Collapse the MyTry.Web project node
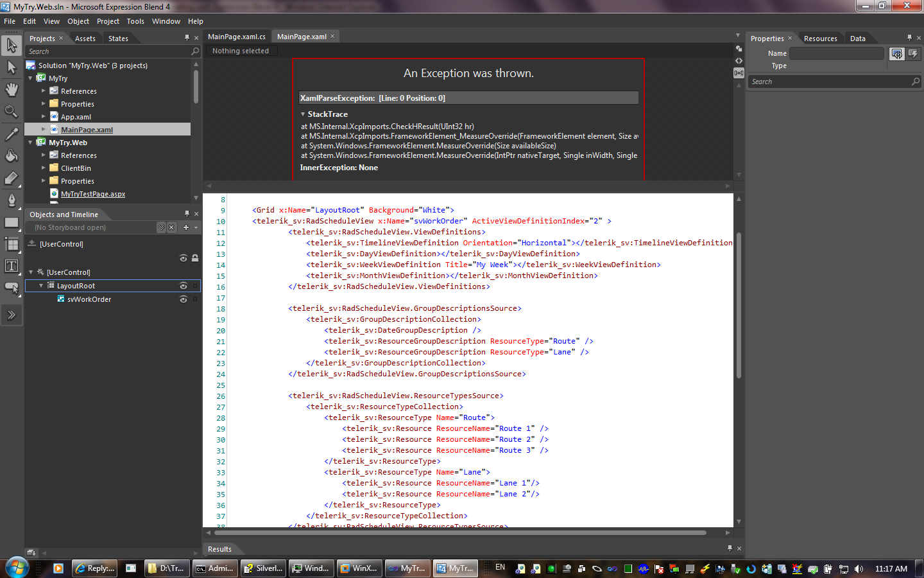The height and width of the screenshot is (578, 924). [x=30, y=143]
